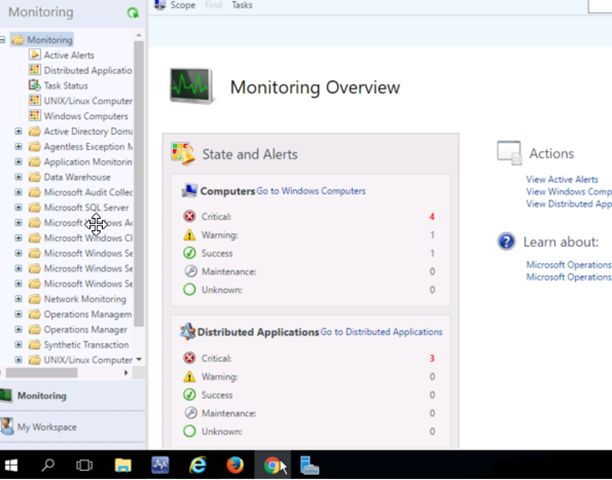Click the Critical red X icon under Computers
The image size is (612, 480).
pos(189,216)
